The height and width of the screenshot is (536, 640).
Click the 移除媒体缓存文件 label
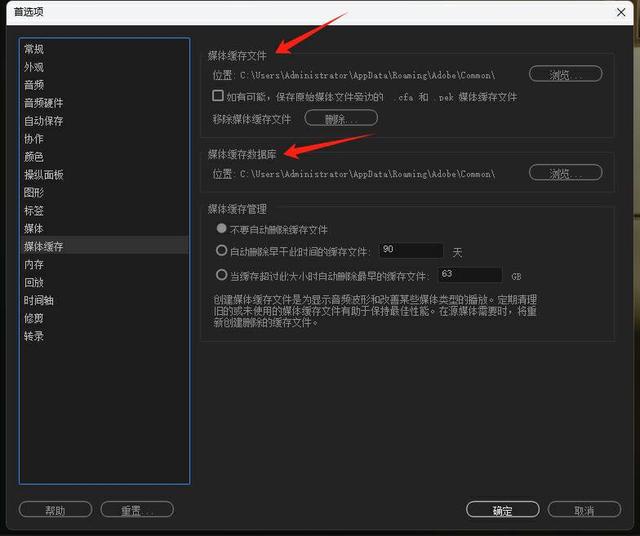coord(251,119)
